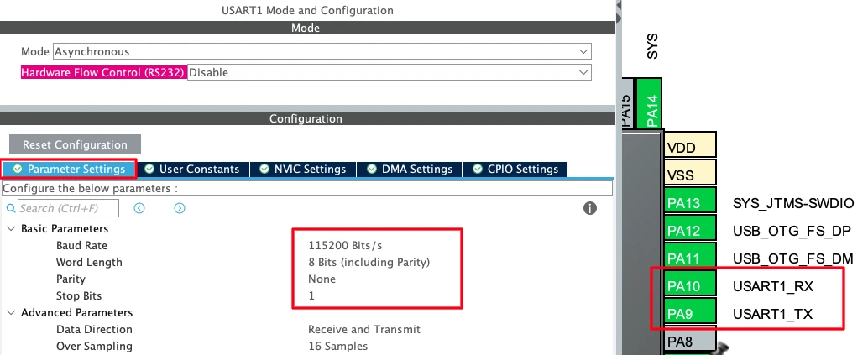This screenshot has height=355, width=868.
Task: Collapse the Advanced Parameters section
Action: tap(11, 313)
